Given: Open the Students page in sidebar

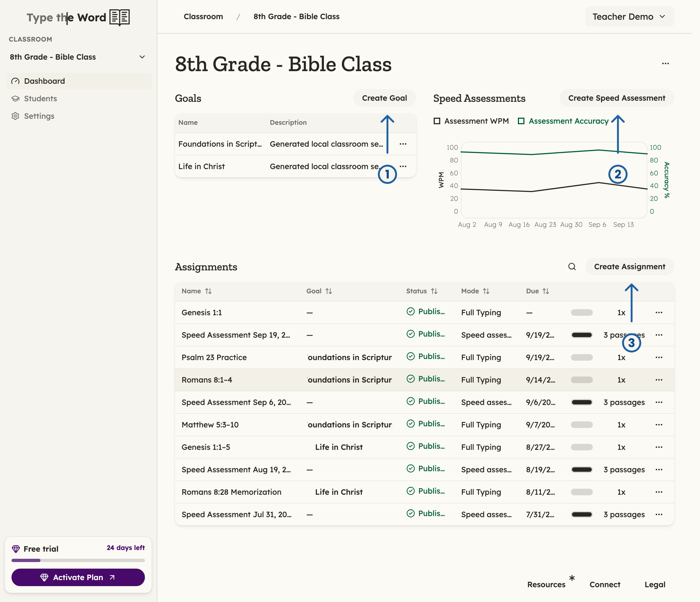Looking at the screenshot, I should 79,99.
